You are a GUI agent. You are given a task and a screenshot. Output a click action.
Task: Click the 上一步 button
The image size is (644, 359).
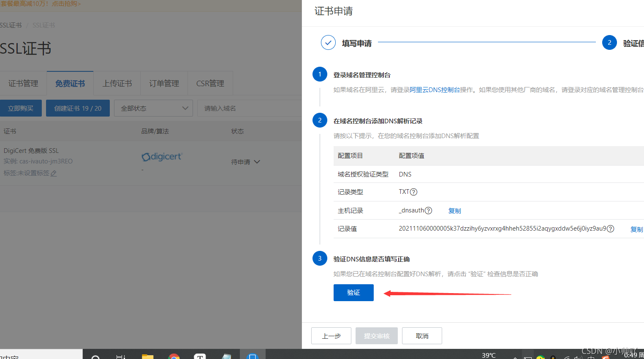(x=331, y=336)
